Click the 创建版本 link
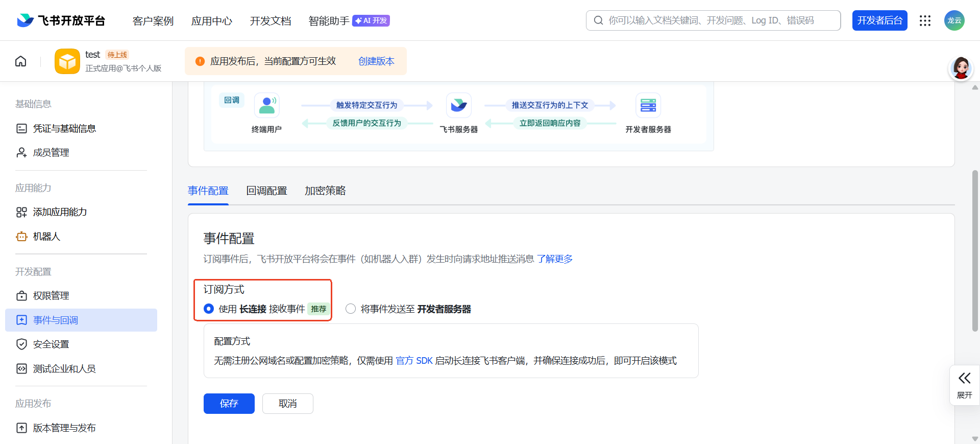 point(376,61)
